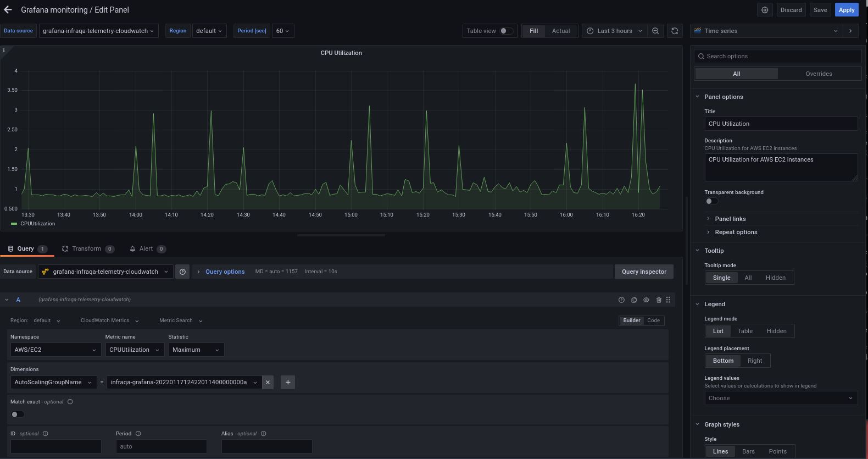Click the Period info icon

(138, 434)
